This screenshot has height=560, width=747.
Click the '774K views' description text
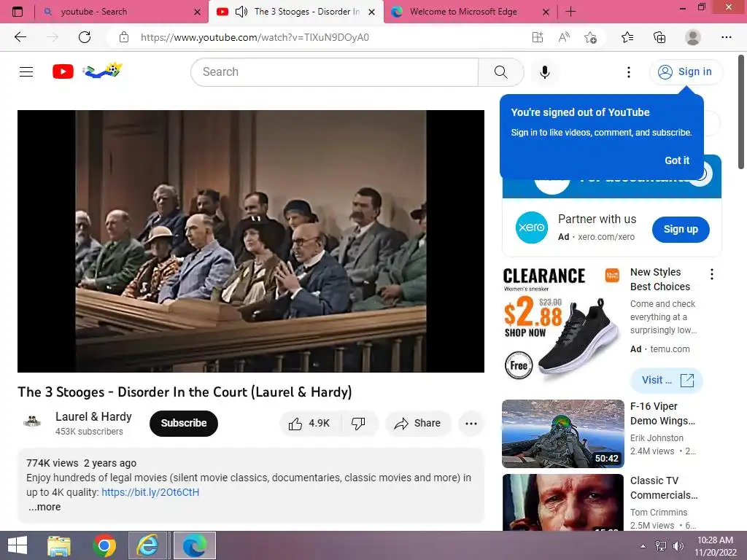click(x=53, y=463)
